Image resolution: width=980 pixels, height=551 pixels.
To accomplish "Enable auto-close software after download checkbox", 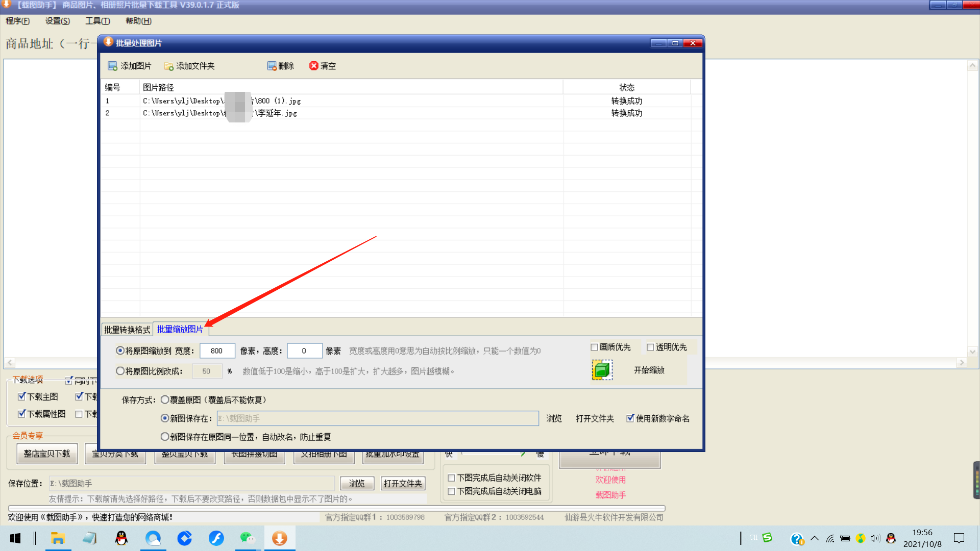I will 451,478.
